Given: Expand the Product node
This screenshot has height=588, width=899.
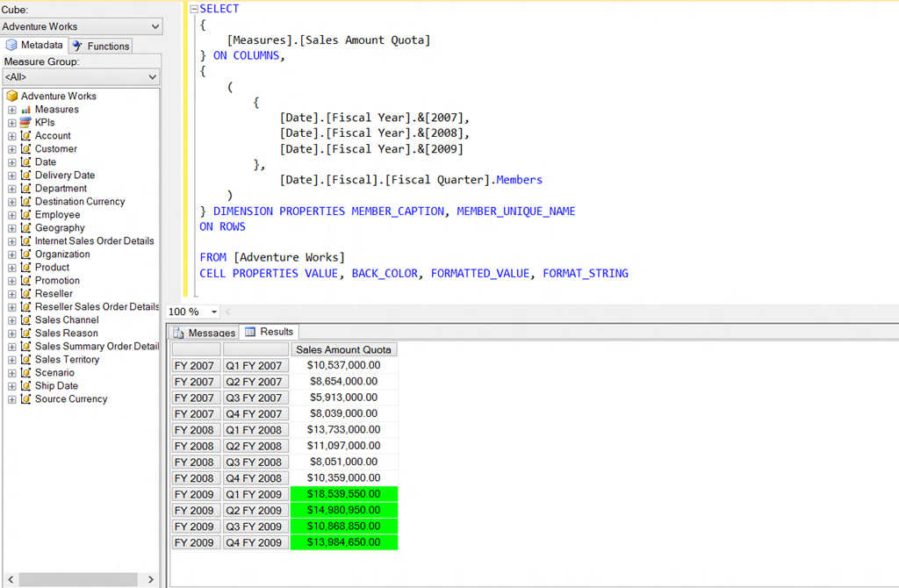Looking at the screenshot, I should (x=11, y=268).
